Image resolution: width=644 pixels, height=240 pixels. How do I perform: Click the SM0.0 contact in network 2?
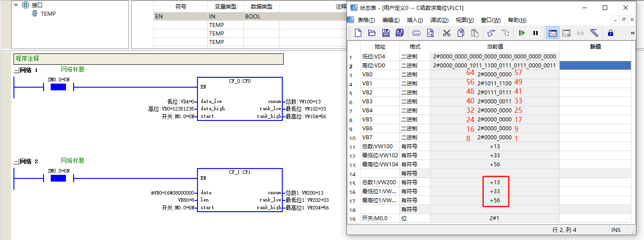[x=58, y=178]
